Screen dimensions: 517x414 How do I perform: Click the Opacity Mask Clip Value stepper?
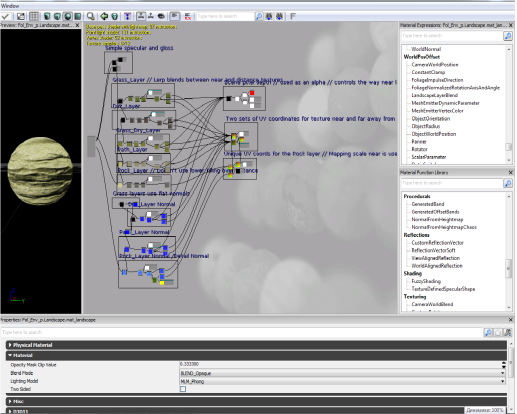point(503,365)
